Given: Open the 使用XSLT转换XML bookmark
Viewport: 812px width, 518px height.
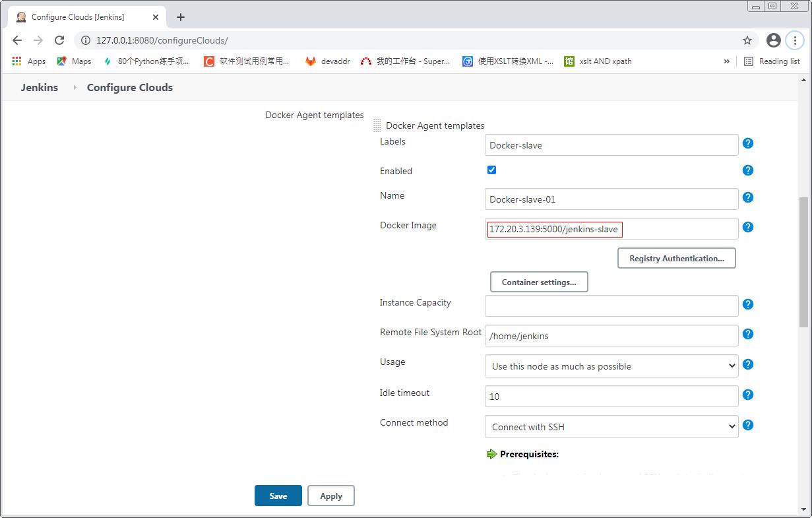Looking at the screenshot, I should (507, 61).
